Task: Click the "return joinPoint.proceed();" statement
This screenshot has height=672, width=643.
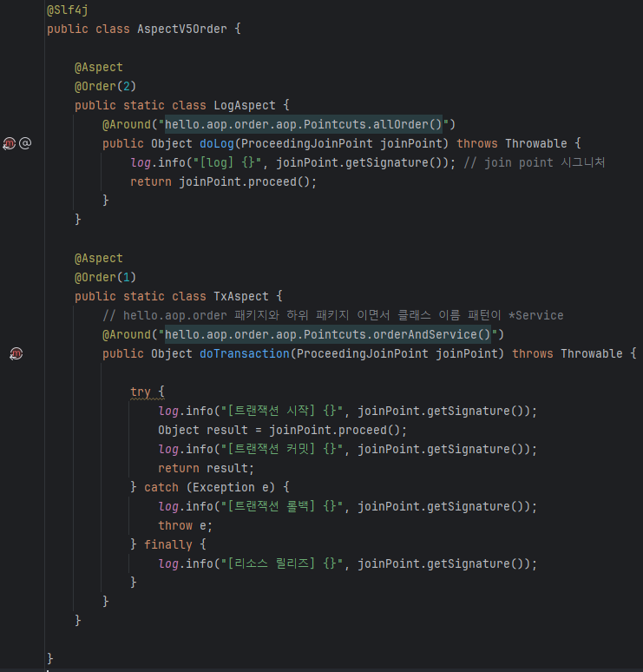Action: 224,181
